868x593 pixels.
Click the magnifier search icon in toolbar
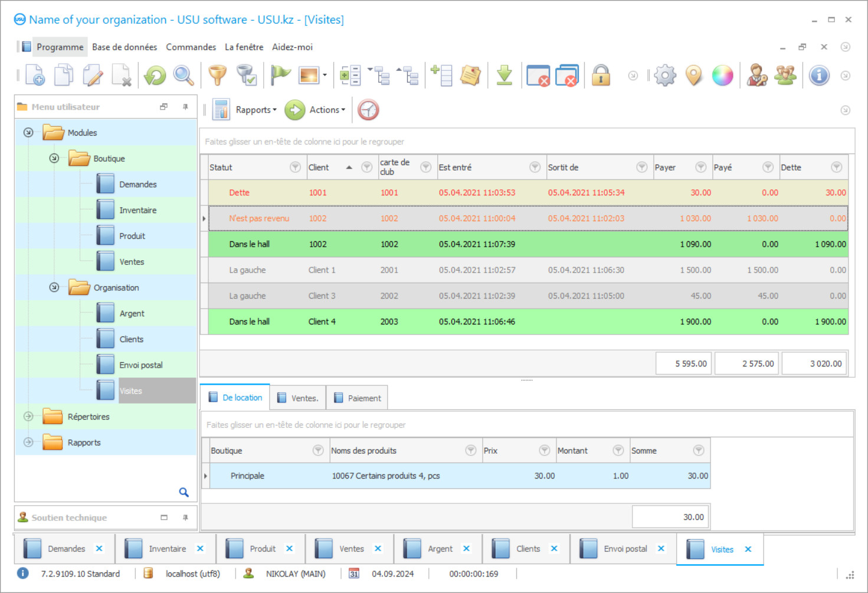click(184, 76)
